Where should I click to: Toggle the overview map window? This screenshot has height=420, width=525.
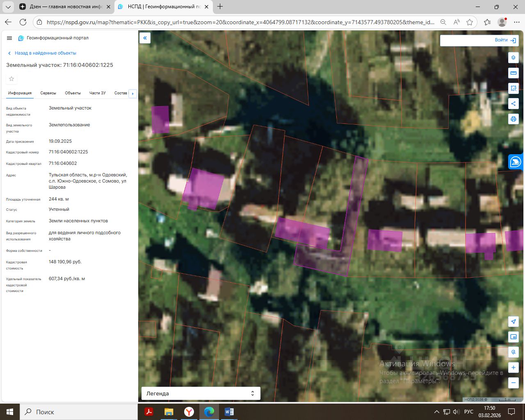pos(514,337)
